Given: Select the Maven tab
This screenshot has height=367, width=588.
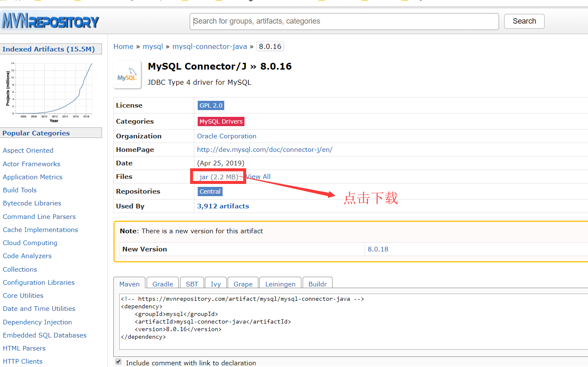Looking at the screenshot, I should tap(129, 284).
